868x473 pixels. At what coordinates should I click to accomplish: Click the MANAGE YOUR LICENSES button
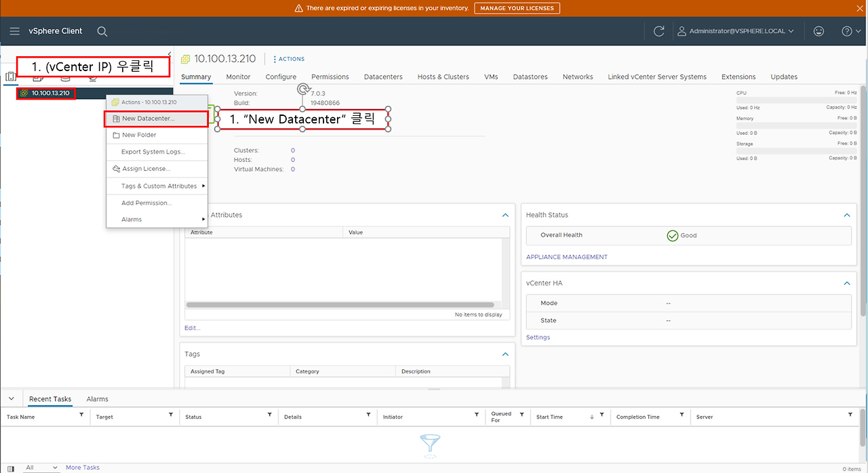click(x=517, y=8)
